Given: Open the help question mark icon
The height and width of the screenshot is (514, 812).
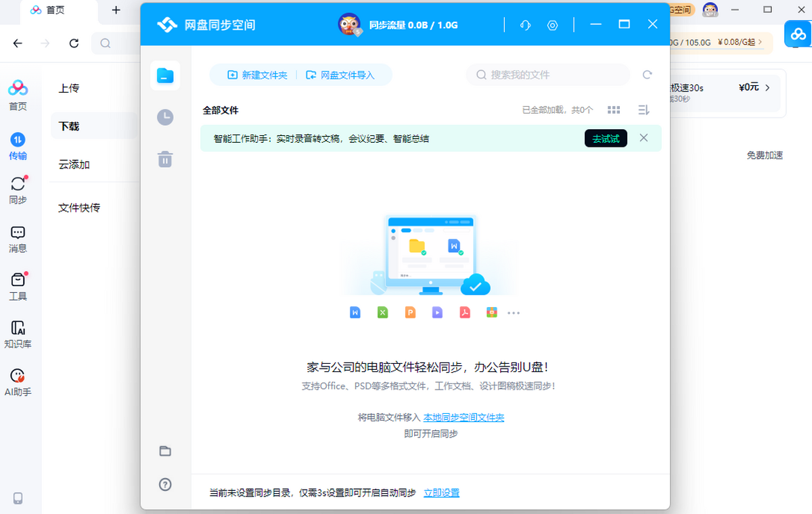Looking at the screenshot, I should tap(165, 484).
